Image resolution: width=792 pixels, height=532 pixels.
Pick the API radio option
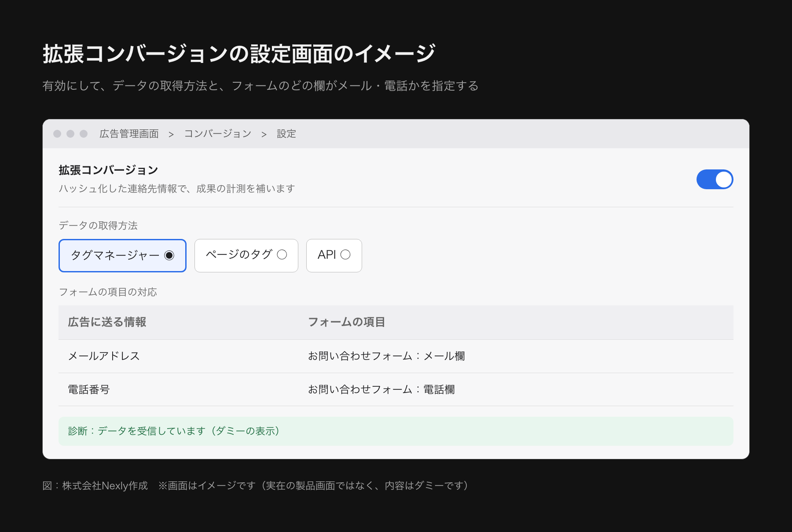(334, 256)
